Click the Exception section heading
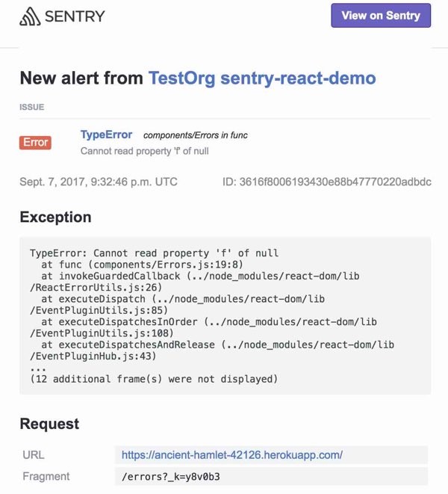This screenshot has width=448, height=494. tap(56, 217)
